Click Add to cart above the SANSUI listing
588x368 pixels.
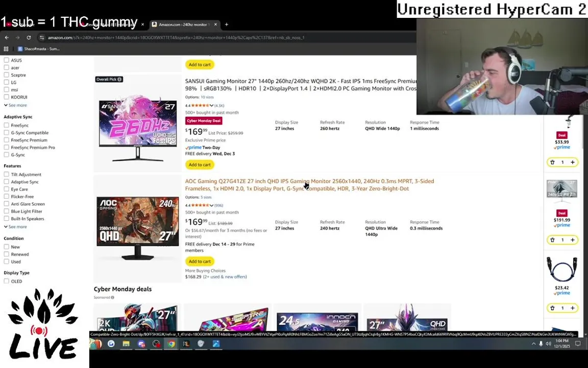coord(200,64)
